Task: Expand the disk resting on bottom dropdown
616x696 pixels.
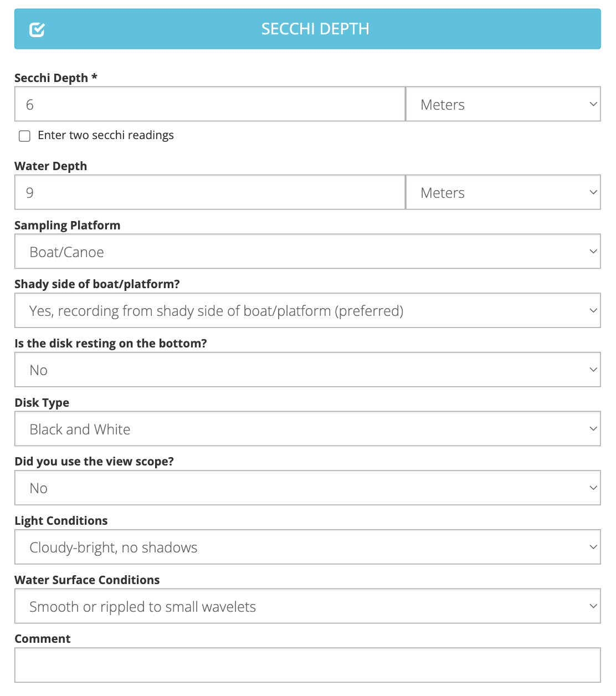Action: [x=307, y=370]
